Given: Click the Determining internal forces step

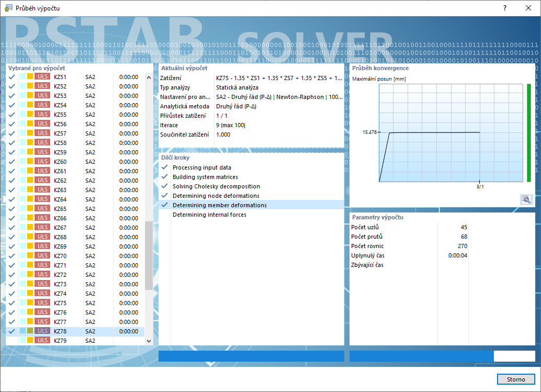Looking at the screenshot, I should [x=209, y=215].
